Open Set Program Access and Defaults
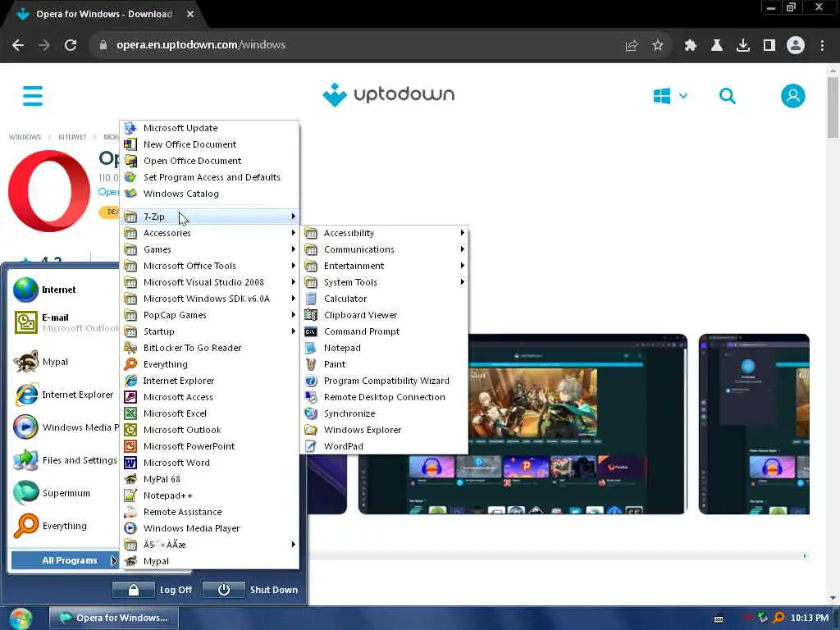This screenshot has width=840, height=630. click(x=209, y=177)
